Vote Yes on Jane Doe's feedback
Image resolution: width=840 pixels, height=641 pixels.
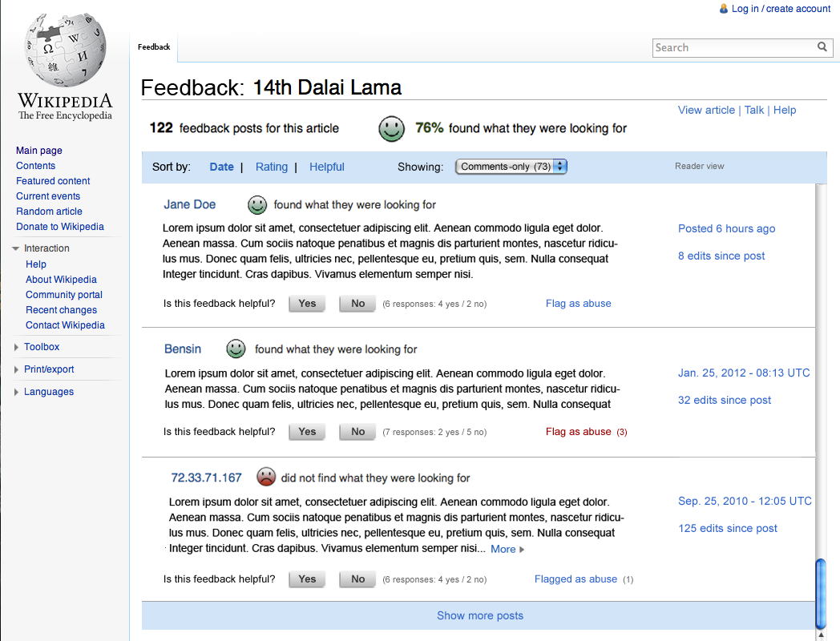point(307,304)
